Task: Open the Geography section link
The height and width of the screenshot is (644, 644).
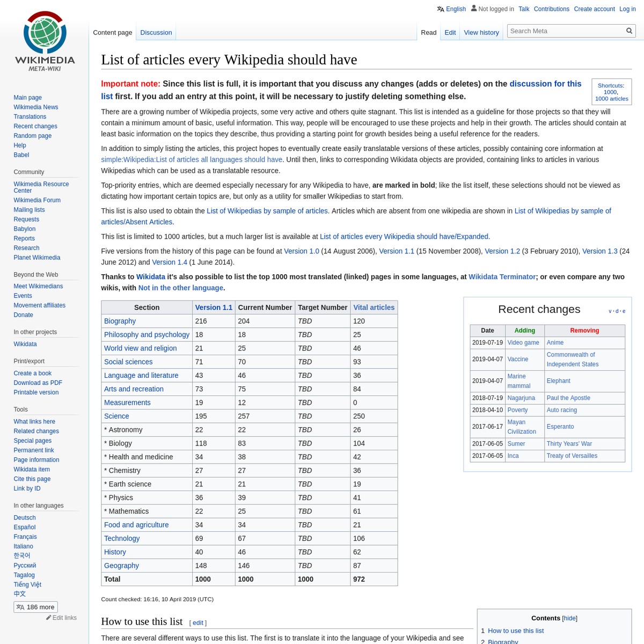Action: pyautogui.click(x=121, y=566)
